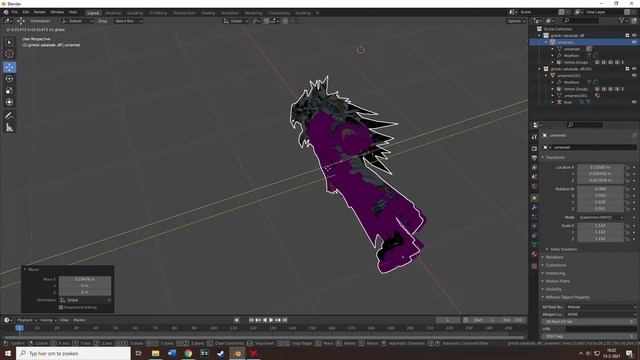The image size is (640, 360).
Task: Click the Windows taskbar search box
Action: (x=73, y=353)
